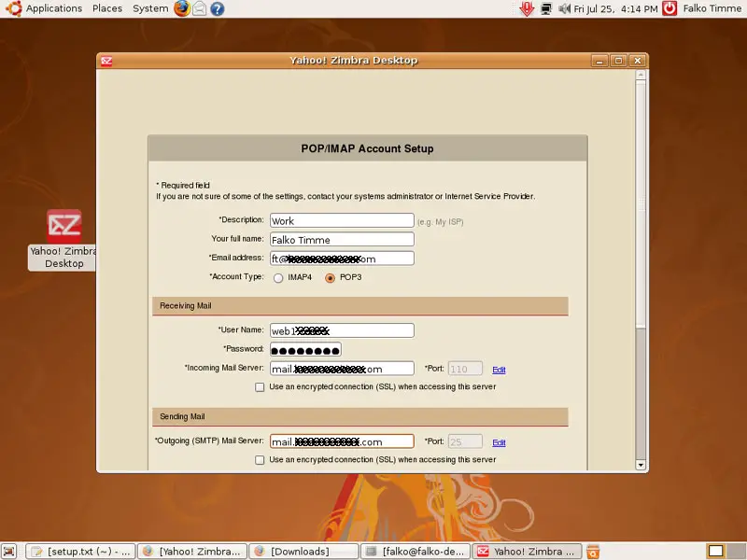Launch Firefox from the top panel

point(181,8)
